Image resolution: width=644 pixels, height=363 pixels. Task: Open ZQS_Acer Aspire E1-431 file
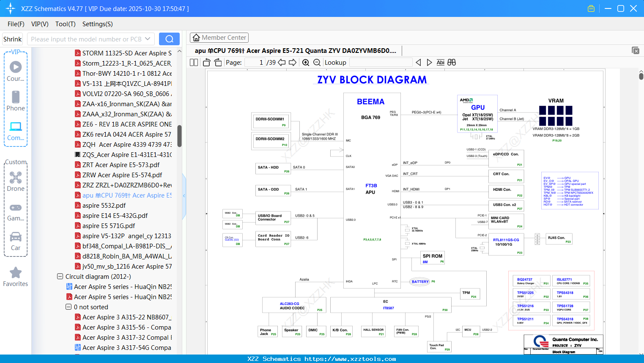(123, 155)
